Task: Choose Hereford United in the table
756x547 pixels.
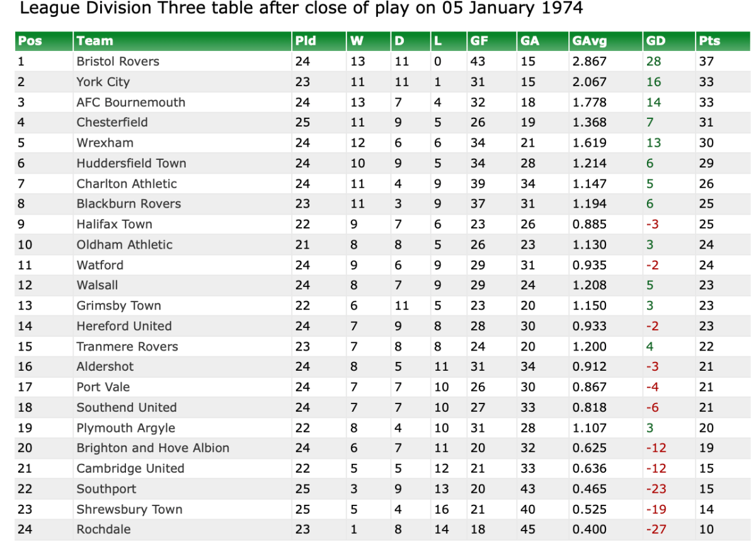Action: coord(124,326)
